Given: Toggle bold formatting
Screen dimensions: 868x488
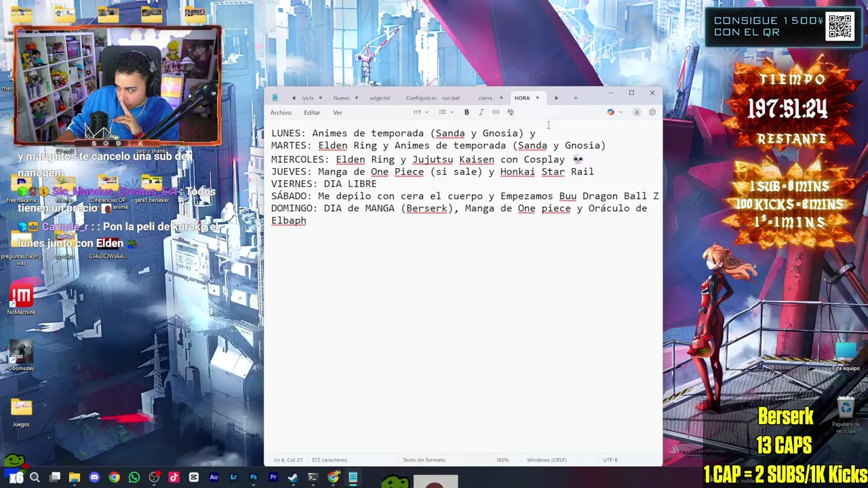Looking at the screenshot, I should coord(467,113).
